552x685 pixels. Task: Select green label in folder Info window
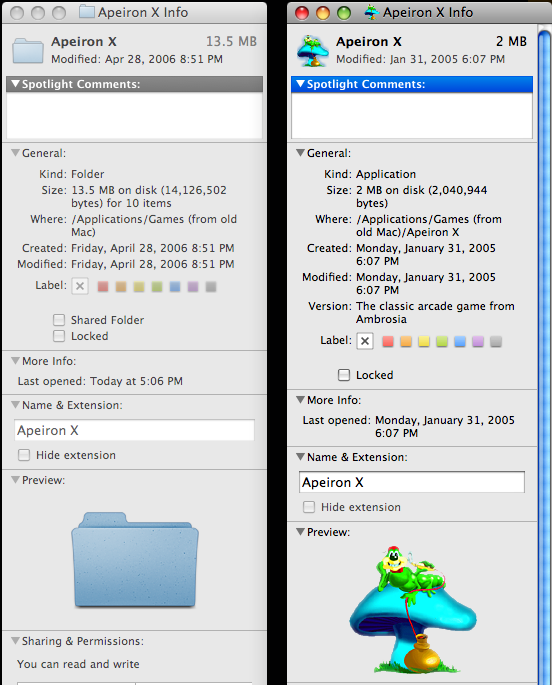point(157,287)
